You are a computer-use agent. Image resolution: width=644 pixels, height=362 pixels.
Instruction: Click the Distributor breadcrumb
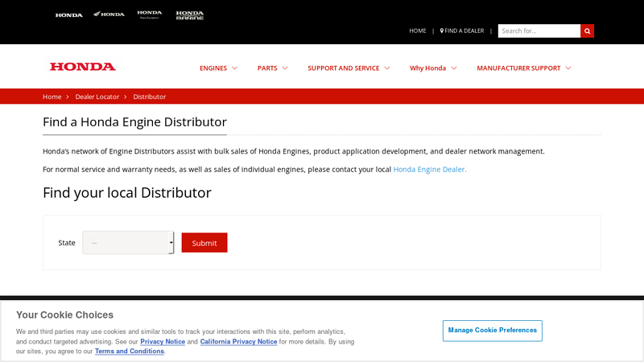click(150, 97)
